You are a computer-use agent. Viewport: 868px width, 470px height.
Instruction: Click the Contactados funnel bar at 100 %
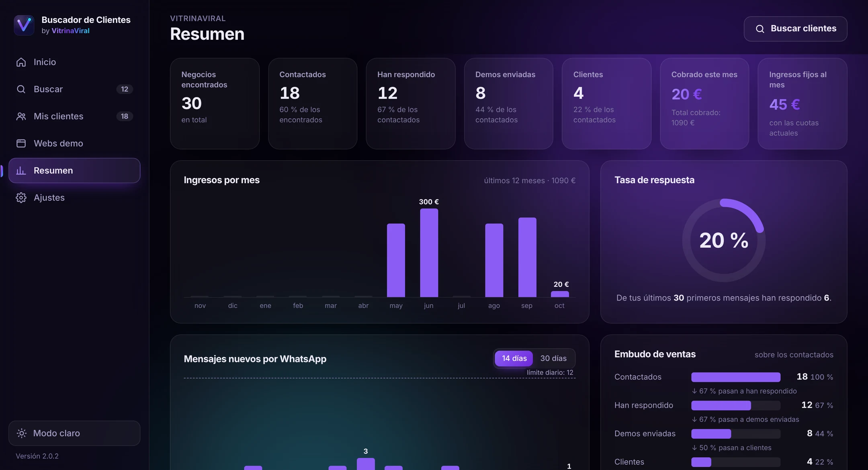coord(736,377)
